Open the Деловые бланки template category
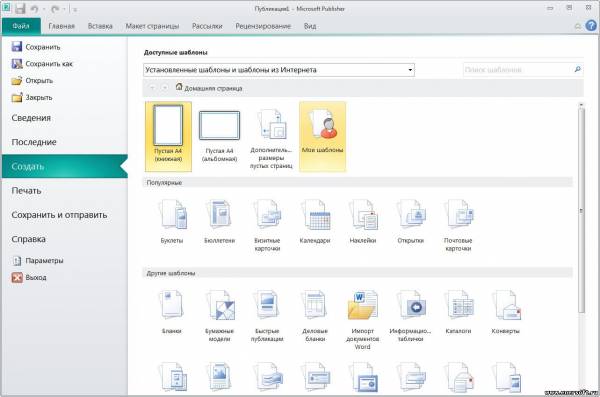This screenshot has width=600, height=397. (315, 316)
